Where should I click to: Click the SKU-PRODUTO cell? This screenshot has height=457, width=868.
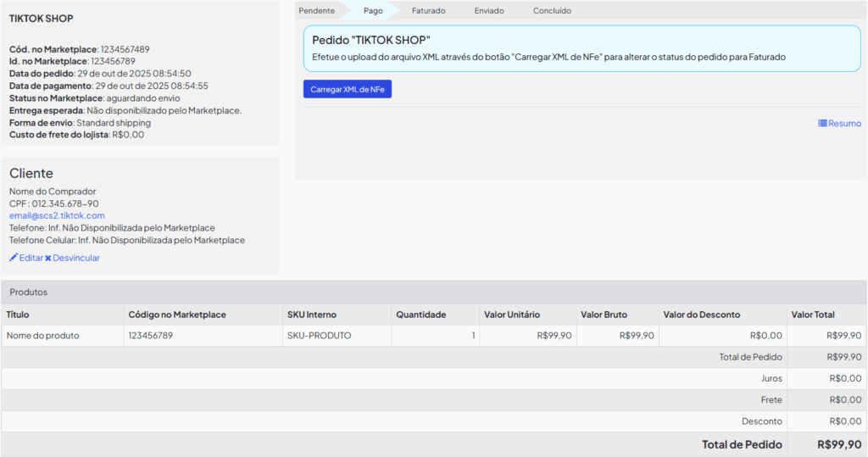pyautogui.click(x=319, y=336)
